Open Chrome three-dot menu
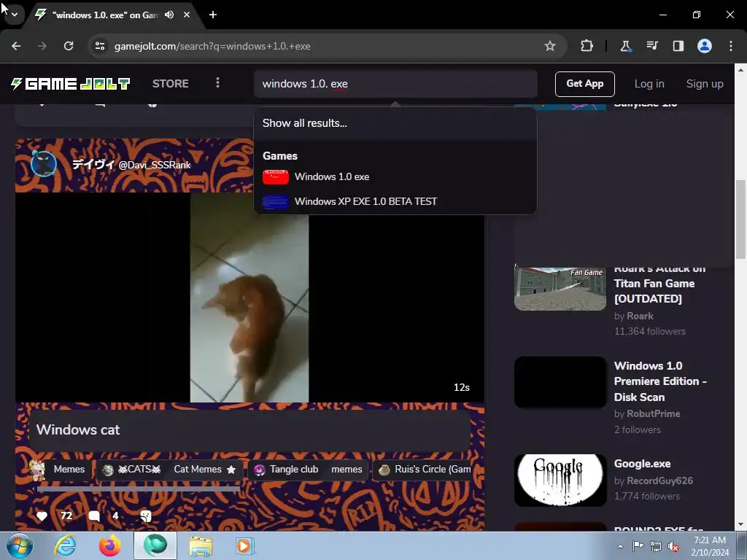Screen dimensions: 747x560 [731, 46]
